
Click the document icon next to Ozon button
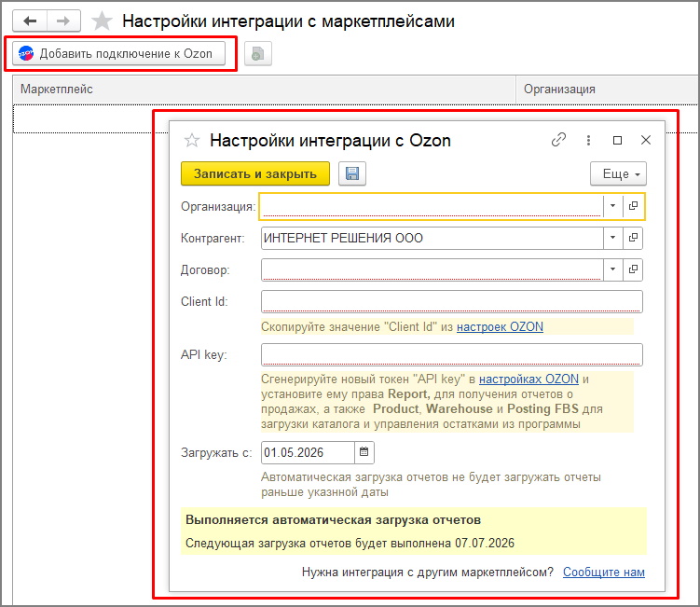[x=258, y=53]
